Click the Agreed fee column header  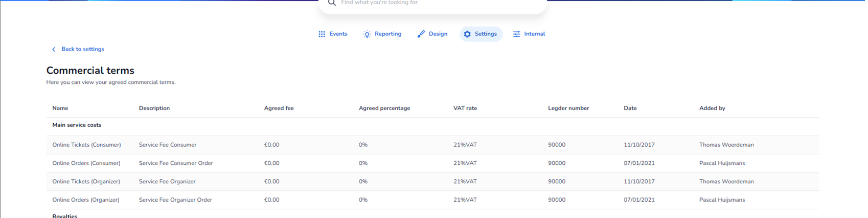pyautogui.click(x=279, y=108)
